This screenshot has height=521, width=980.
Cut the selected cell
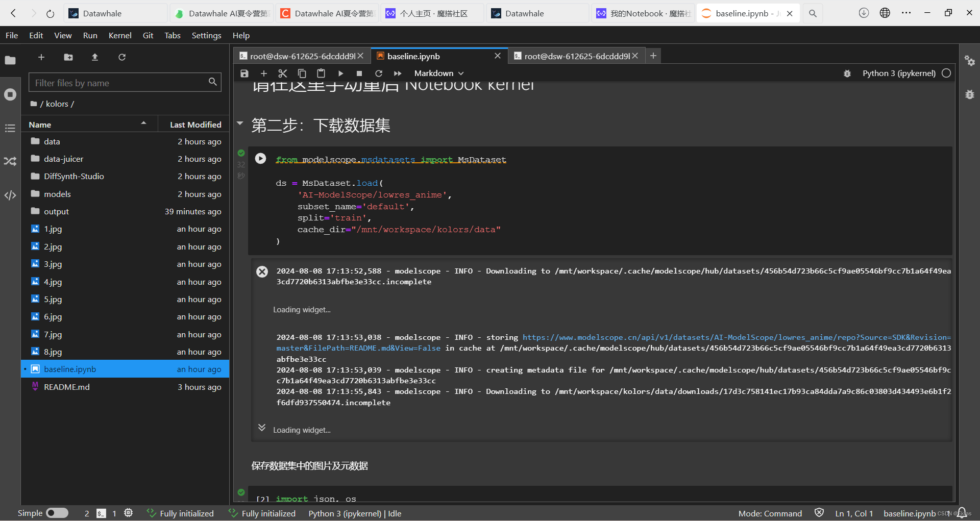283,73
